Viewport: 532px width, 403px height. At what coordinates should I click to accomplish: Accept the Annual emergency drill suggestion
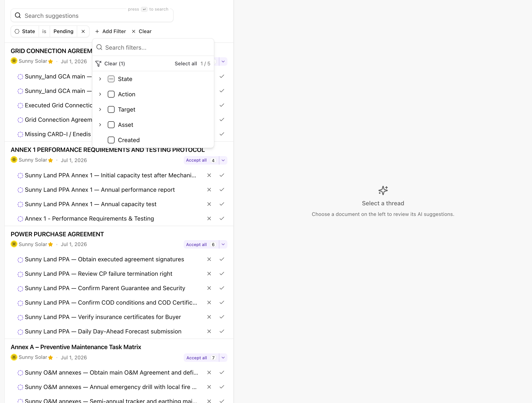pyautogui.click(x=222, y=387)
